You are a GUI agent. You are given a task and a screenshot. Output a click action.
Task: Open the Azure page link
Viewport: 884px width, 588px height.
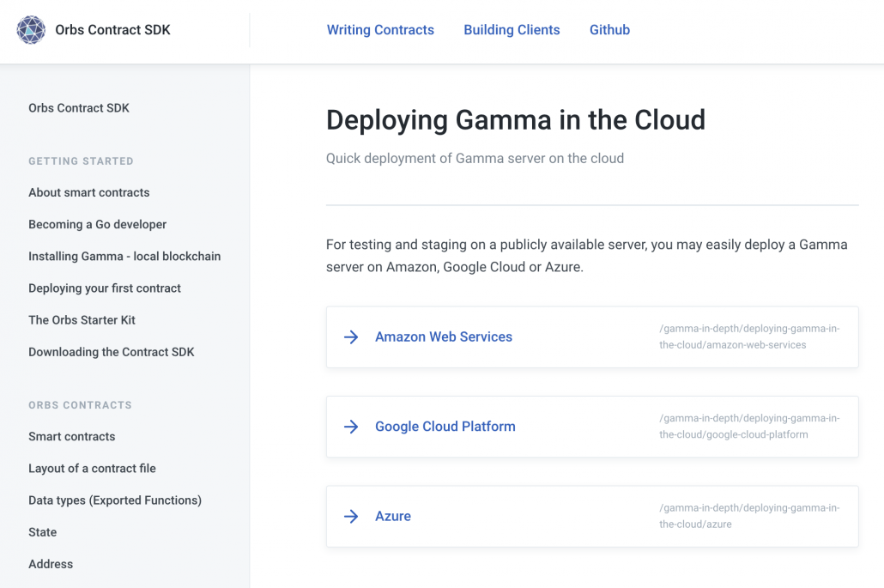tap(393, 517)
